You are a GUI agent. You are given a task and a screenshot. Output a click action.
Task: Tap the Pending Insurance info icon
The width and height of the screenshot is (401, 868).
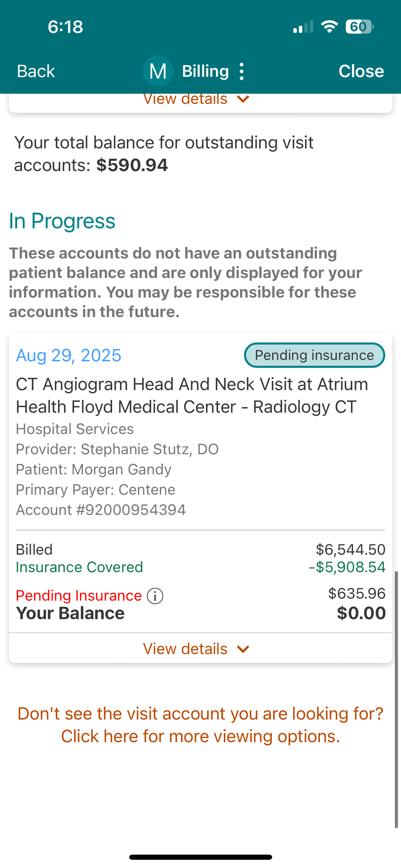click(x=155, y=596)
